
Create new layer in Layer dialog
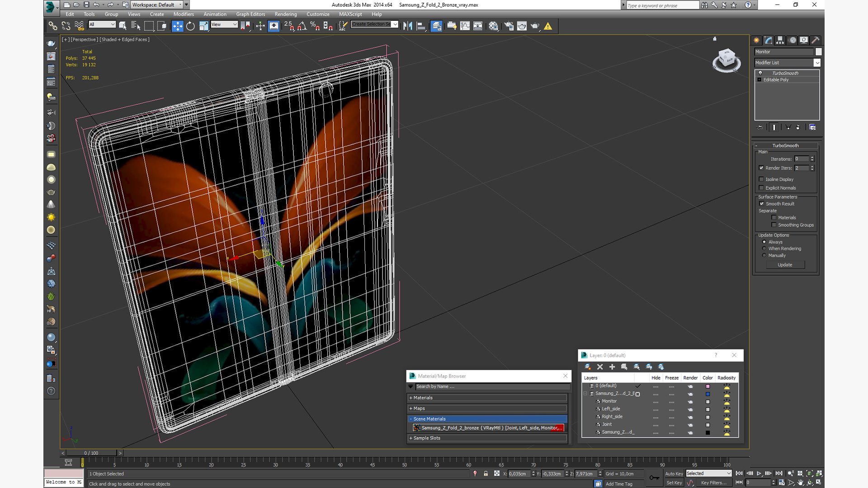tap(588, 367)
